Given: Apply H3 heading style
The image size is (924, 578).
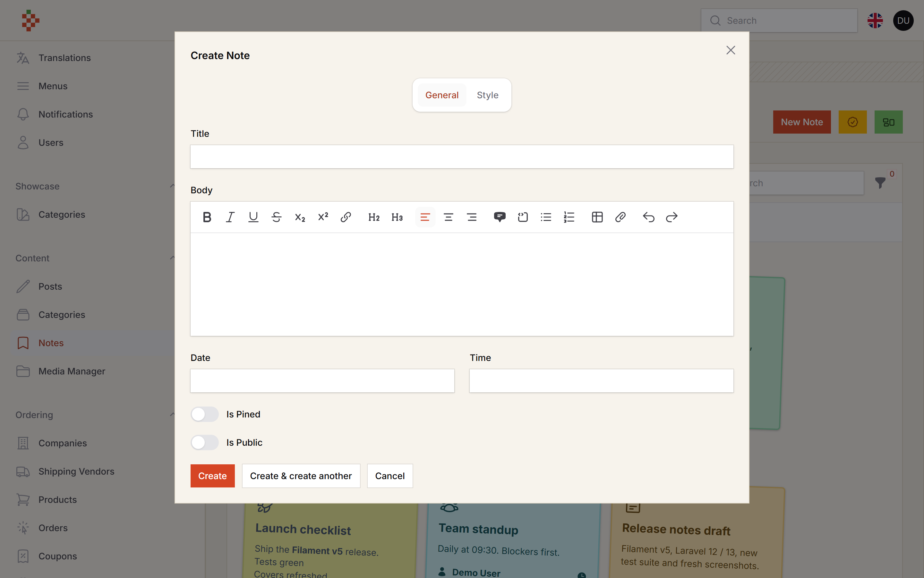Looking at the screenshot, I should point(397,217).
